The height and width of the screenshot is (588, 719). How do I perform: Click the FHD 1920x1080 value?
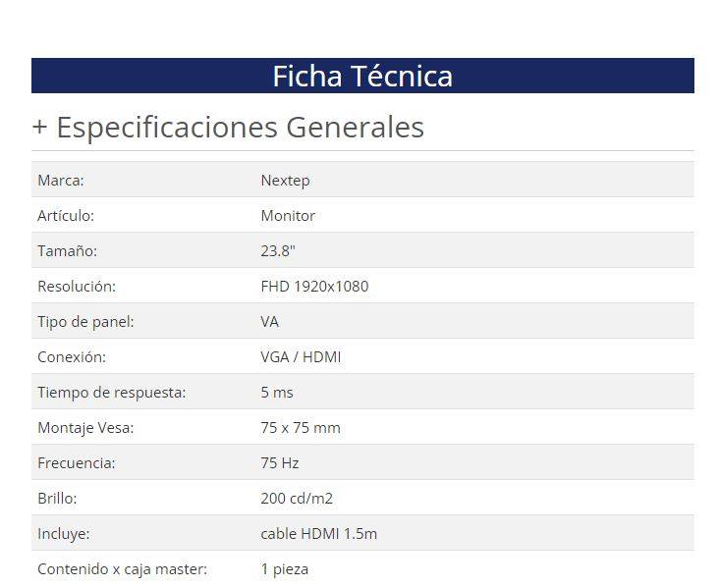point(314,287)
